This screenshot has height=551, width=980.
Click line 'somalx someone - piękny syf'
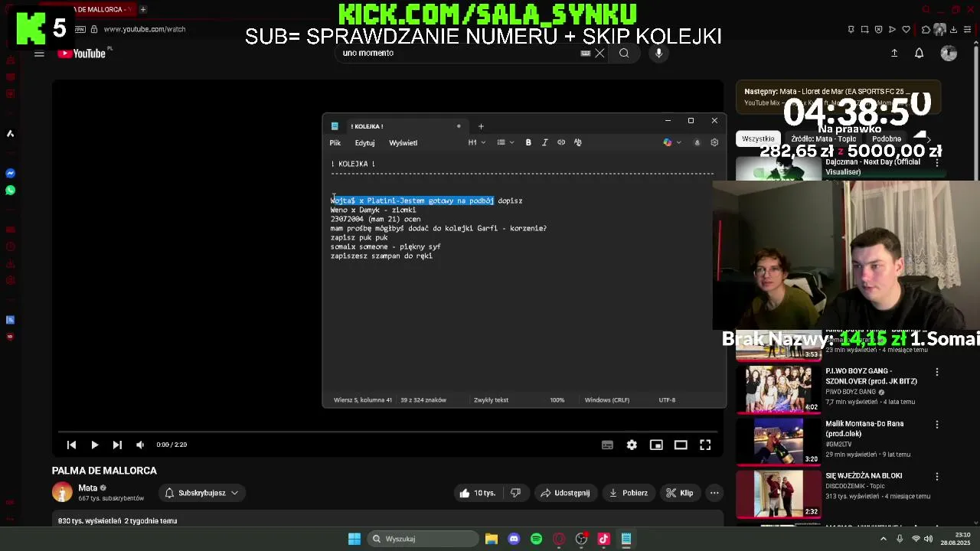point(385,246)
